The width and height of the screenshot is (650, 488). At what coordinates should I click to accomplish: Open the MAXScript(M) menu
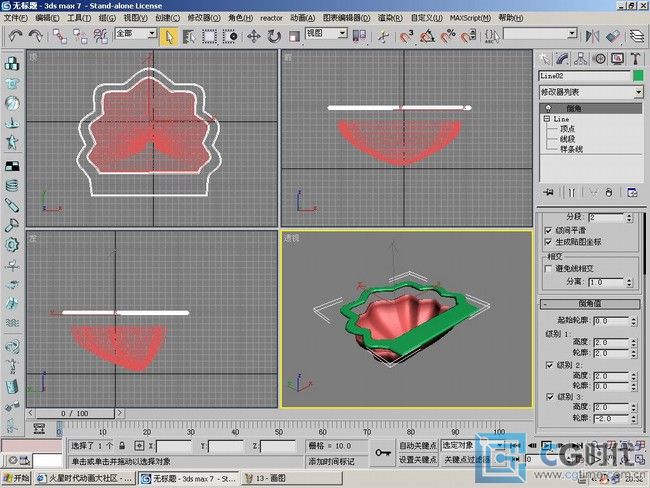(470, 18)
